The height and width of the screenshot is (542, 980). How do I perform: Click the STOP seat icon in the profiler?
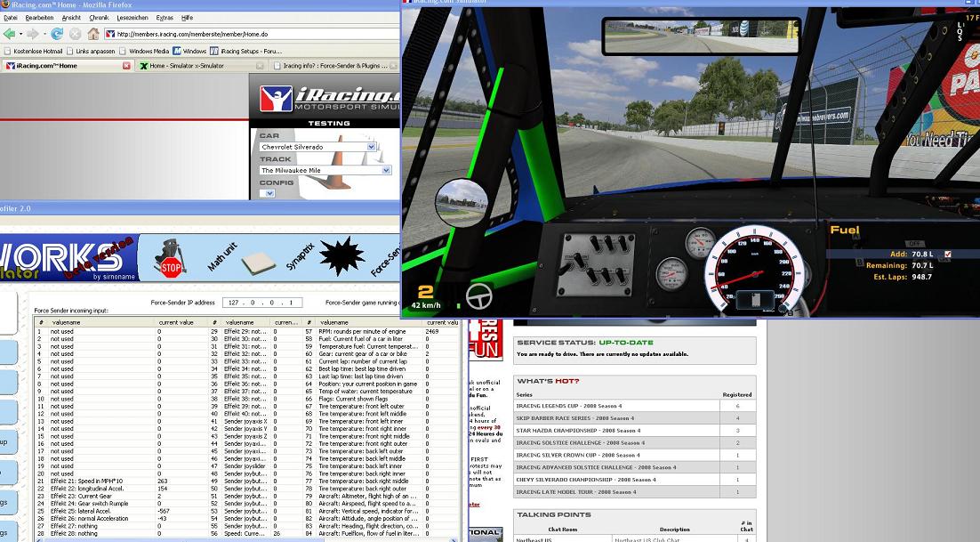170,258
